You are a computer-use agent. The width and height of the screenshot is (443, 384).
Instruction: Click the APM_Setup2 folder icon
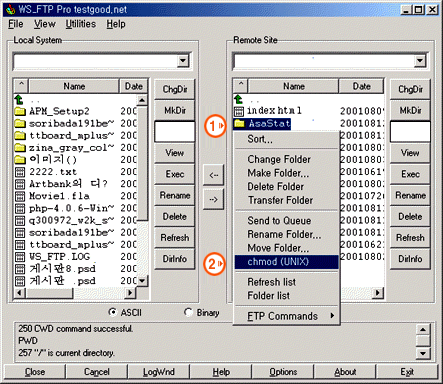point(20,111)
